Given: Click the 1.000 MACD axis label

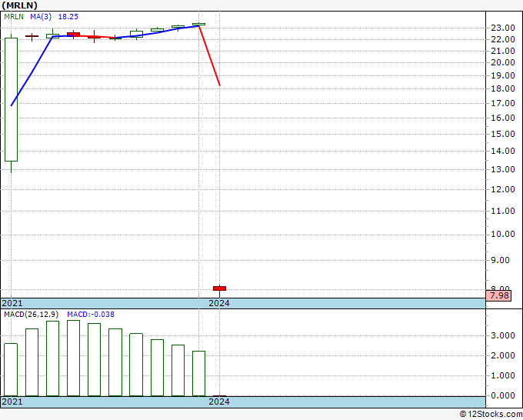Looking at the screenshot, I should click(503, 375).
